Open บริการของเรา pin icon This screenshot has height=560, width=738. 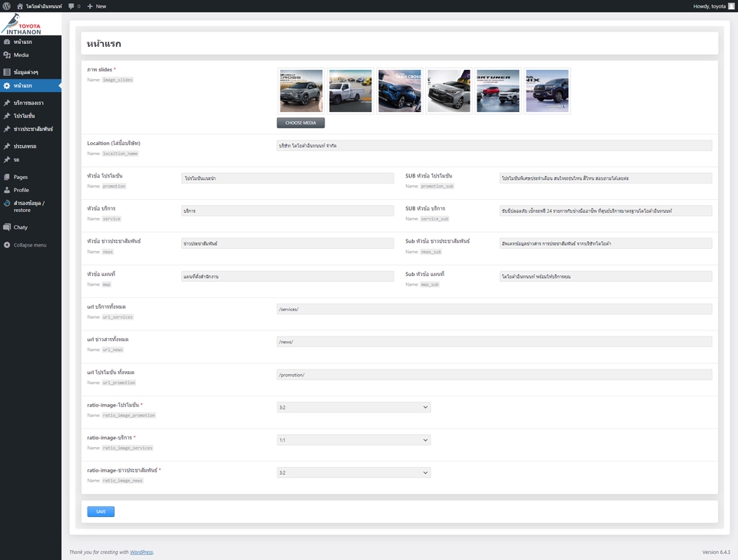(7, 102)
